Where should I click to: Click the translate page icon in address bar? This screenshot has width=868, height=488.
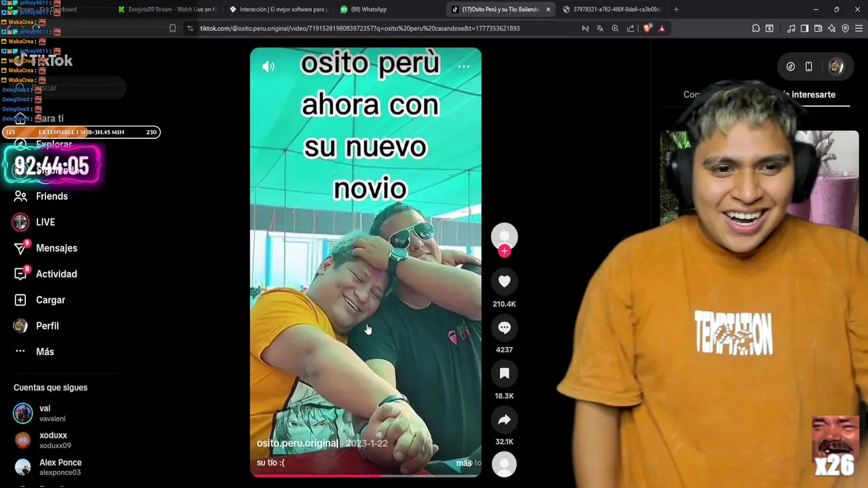(x=600, y=28)
